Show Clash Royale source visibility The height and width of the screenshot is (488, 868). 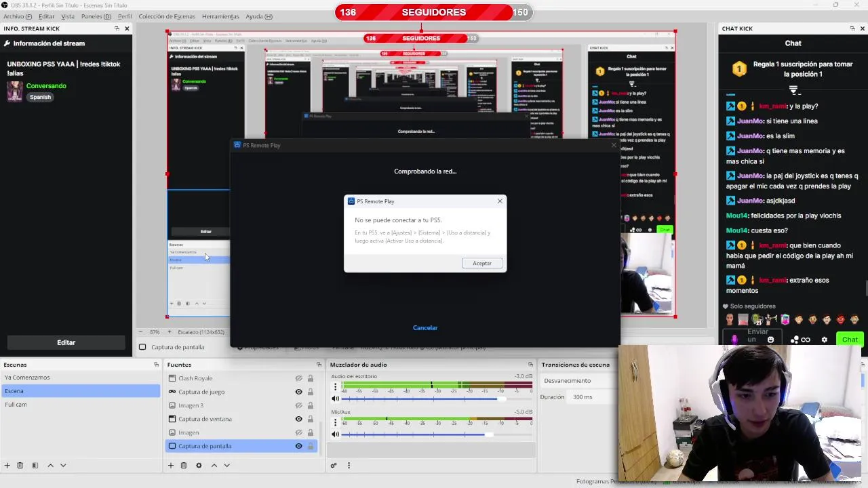click(x=298, y=378)
